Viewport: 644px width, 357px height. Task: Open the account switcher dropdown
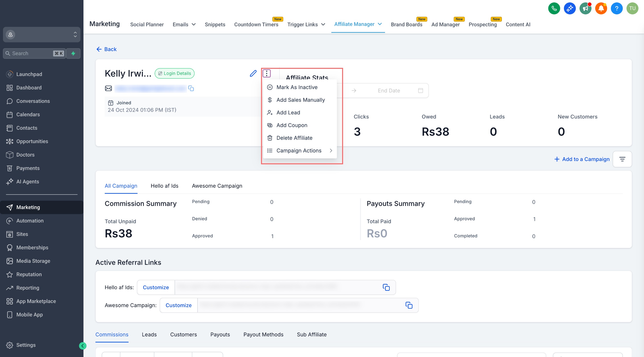41,35
